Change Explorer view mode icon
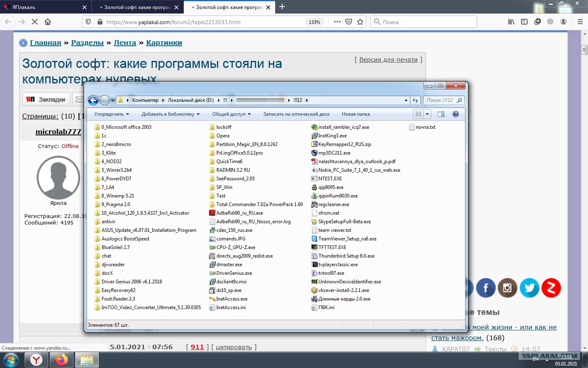 click(418, 114)
